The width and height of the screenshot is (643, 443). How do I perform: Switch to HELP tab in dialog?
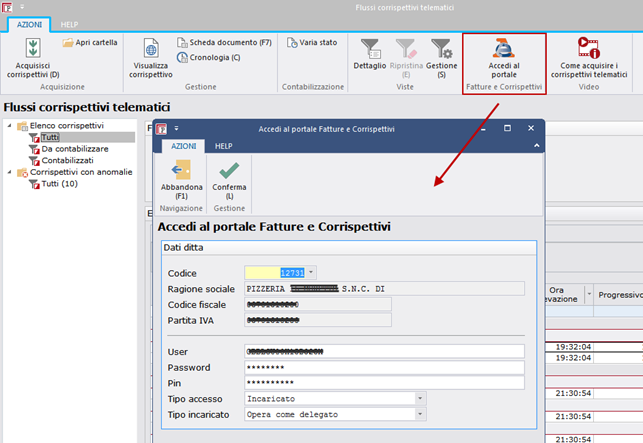coord(224,145)
